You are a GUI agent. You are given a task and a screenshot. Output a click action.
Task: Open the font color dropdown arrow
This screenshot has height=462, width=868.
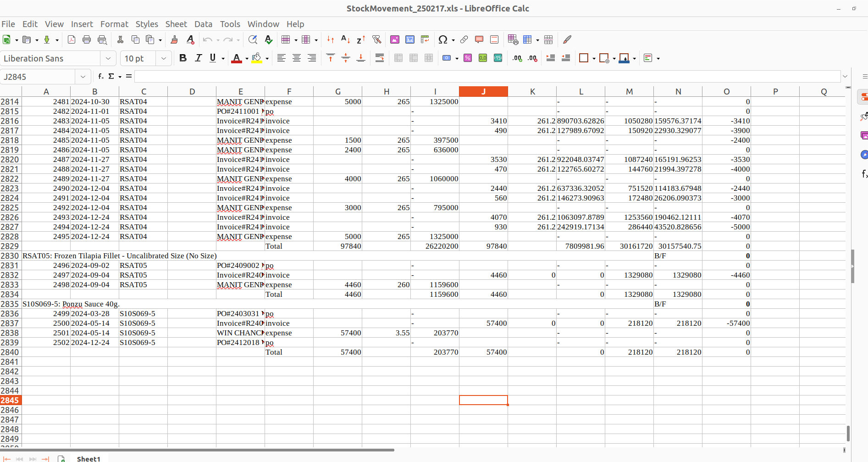[247, 59]
